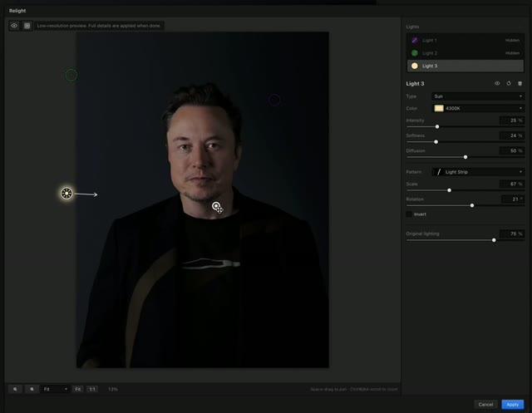
Task: Click the light target handle near the collar
Action: pos(217,206)
